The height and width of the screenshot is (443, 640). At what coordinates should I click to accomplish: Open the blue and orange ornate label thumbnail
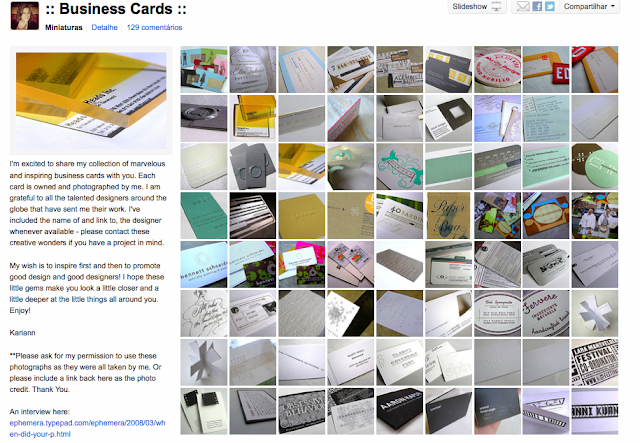click(x=546, y=216)
